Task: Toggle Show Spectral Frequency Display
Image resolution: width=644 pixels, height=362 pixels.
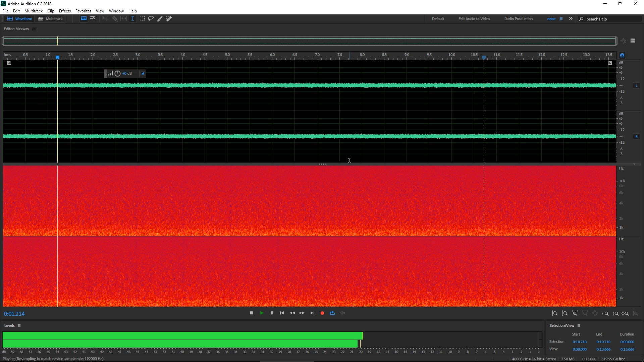Action: (84, 19)
